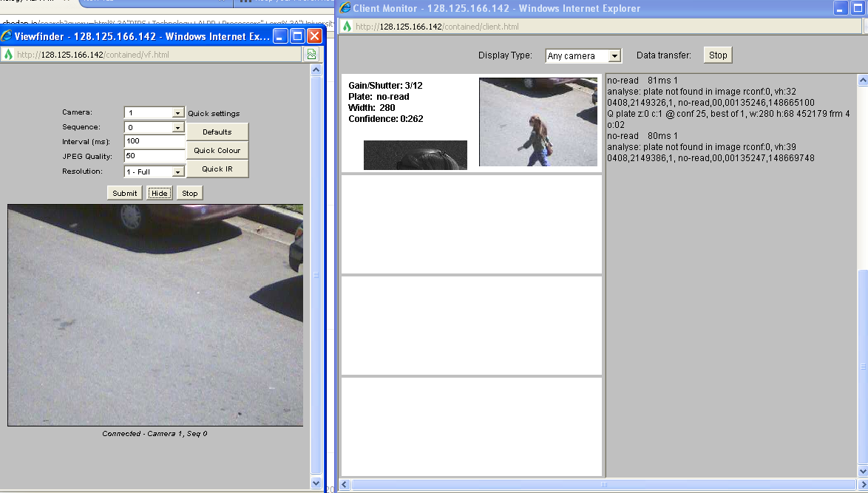Click the compatibility view icon in Viewfinder address bar
The height and width of the screenshot is (493, 868).
pos(312,55)
